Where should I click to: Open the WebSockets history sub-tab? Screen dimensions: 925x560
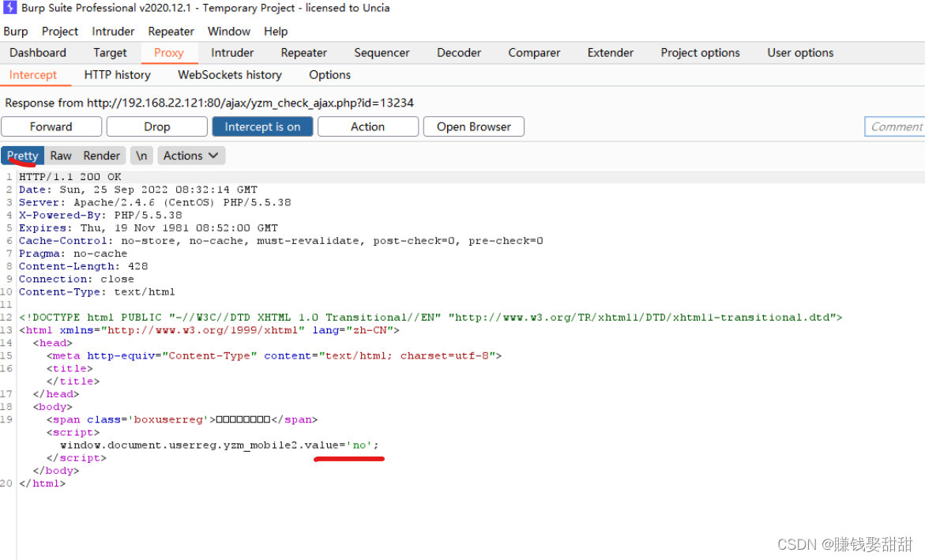click(x=230, y=75)
